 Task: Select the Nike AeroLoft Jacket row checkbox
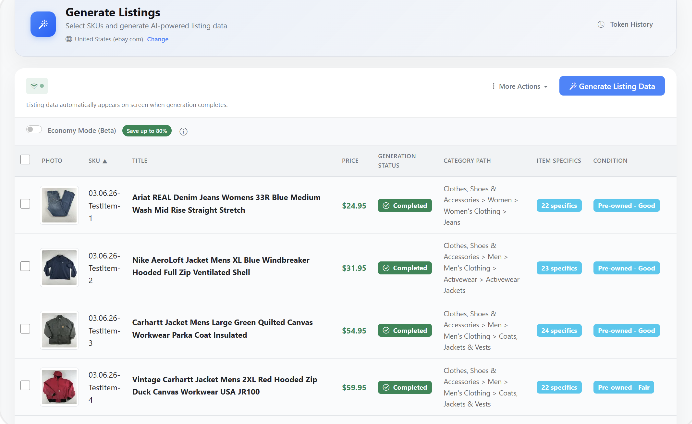25,266
